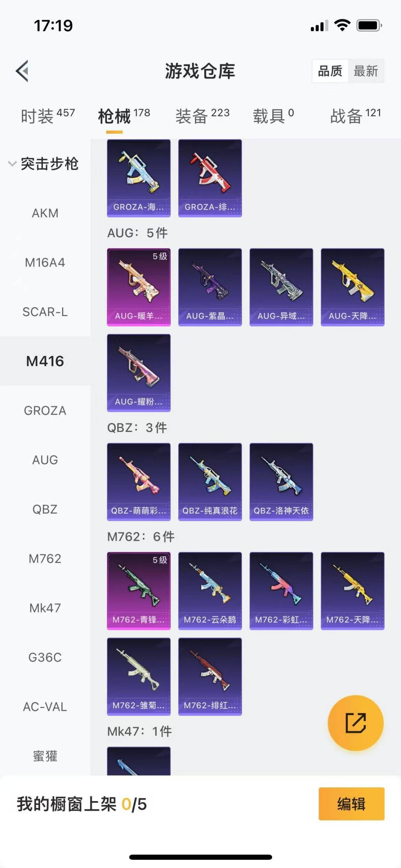Open the AUG-暖羊 level 5 skin
Screen dimensions: 401x868
139,287
